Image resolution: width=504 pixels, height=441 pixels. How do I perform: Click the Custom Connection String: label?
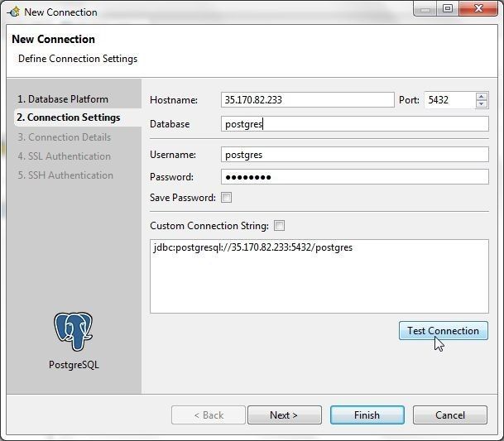pyautogui.click(x=209, y=226)
